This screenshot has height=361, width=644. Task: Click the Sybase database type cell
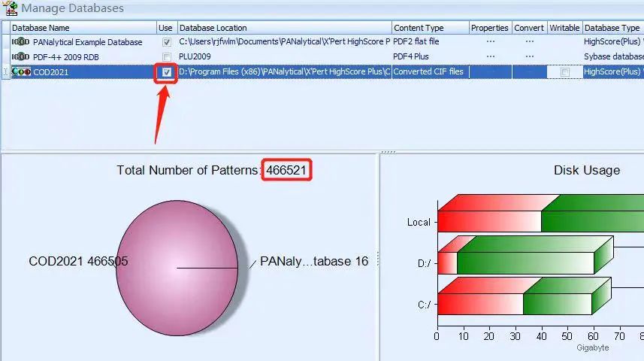[613, 56]
